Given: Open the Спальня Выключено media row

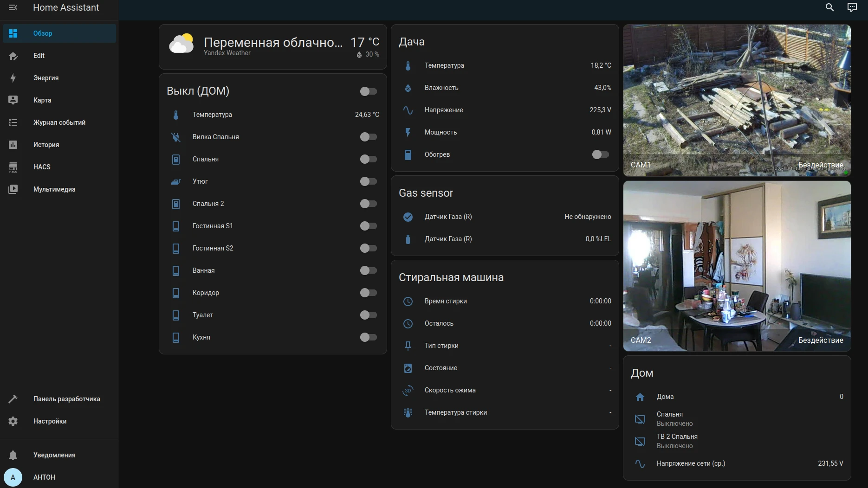Looking at the screenshot, I should point(737,419).
